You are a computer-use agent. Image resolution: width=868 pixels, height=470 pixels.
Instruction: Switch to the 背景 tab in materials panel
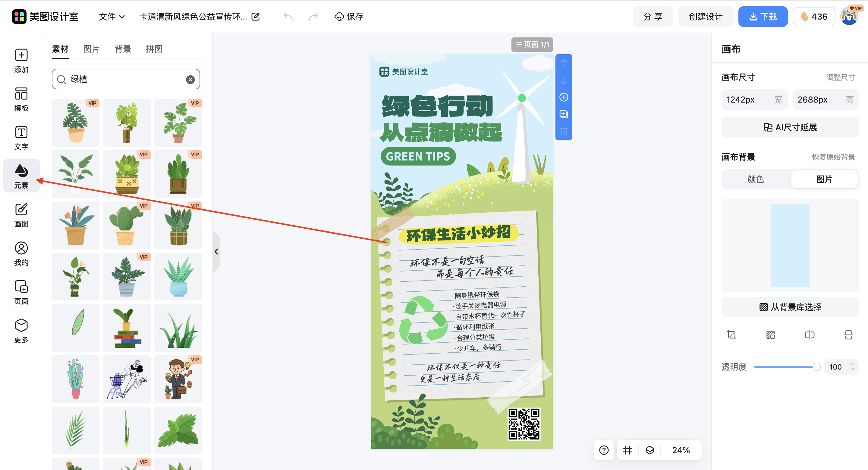click(x=123, y=49)
